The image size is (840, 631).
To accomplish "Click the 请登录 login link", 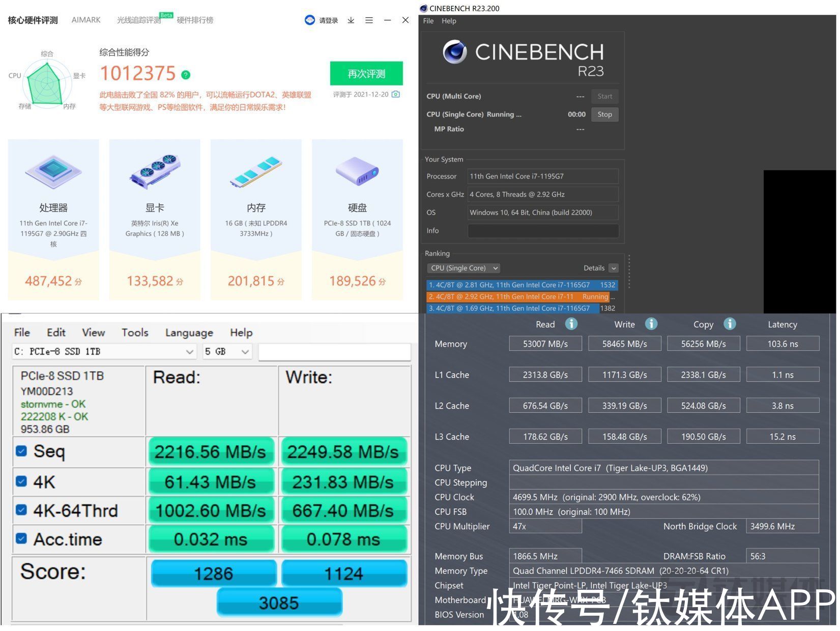I will coord(329,20).
